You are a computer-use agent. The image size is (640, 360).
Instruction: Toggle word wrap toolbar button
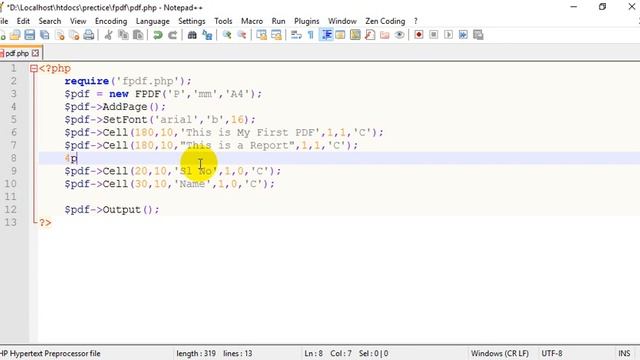(x=296, y=35)
